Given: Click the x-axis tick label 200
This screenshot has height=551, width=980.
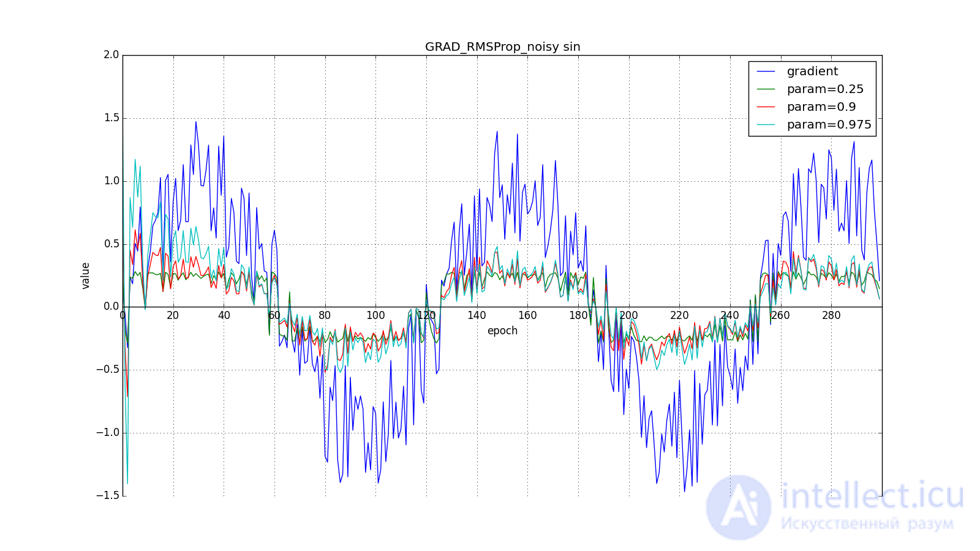Looking at the screenshot, I should [628, 316].
